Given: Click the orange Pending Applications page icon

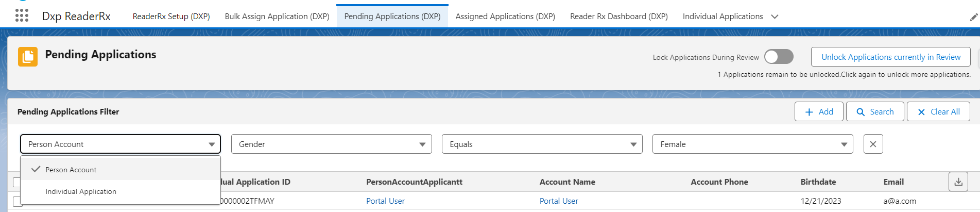Looking at the screenshot, I should [x=28, y=57].
